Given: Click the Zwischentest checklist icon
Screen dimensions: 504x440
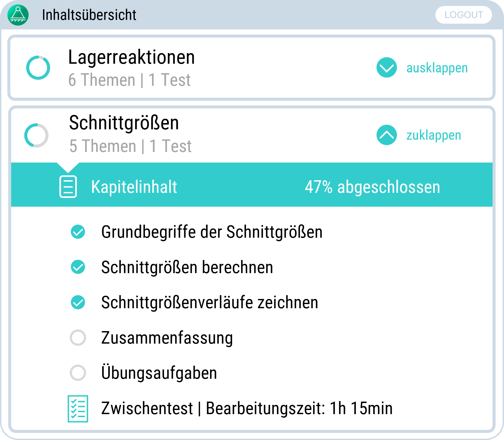Looking at the screenshot, I should (x=78, y=409).
